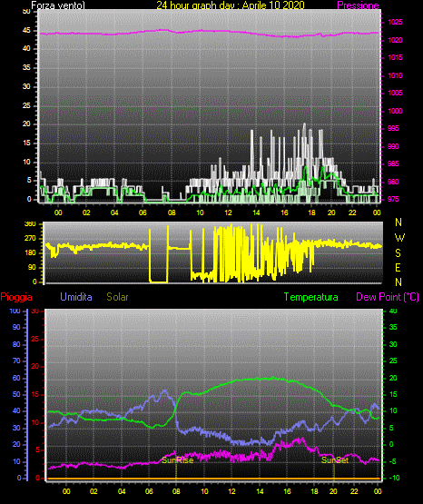423x504 pixels.
Task: Click the Dew Point (°C) legend label
Action: (388, 297)
